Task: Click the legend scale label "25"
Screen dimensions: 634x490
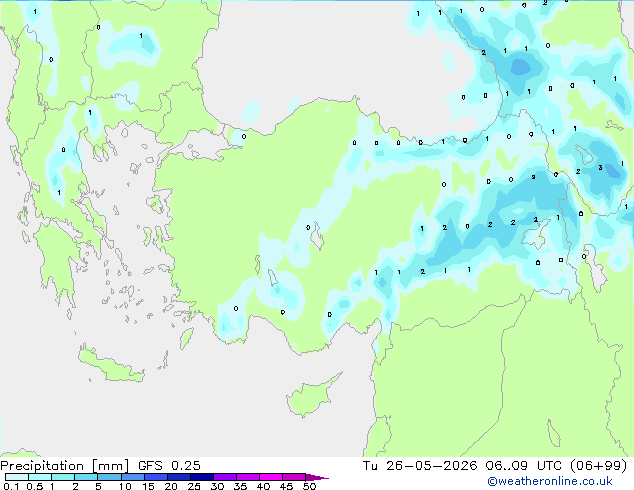Action: [x=194, y=486]
